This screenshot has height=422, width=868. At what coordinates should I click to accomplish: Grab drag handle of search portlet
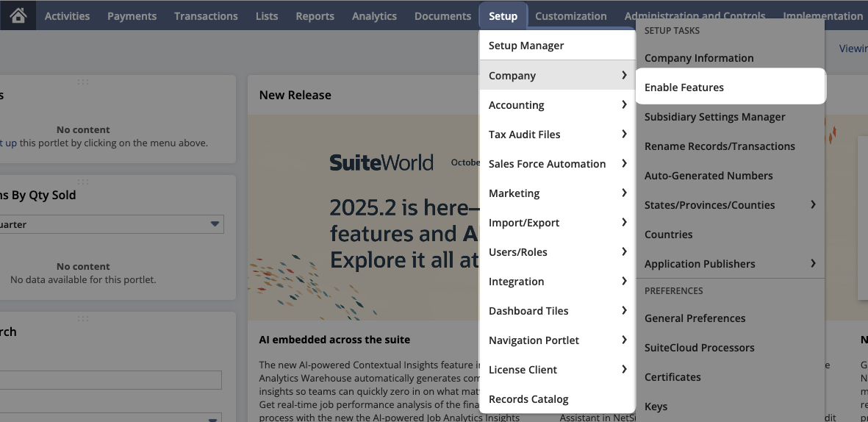[x=83, y=318]
